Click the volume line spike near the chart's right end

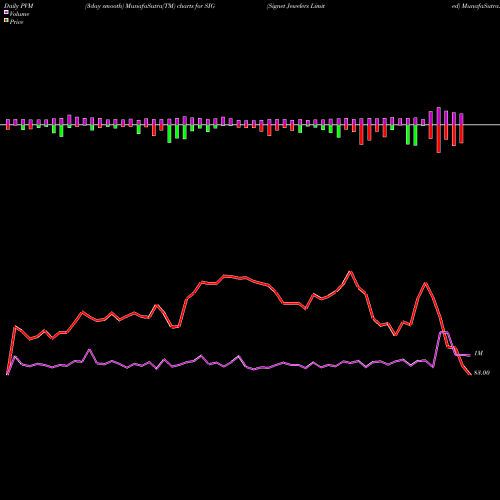click(444, 332)
